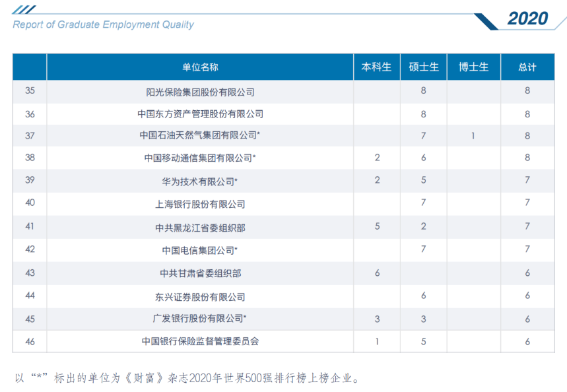Screen dimensions: 567x392
Task: Click row number 40
Action: 30,203
